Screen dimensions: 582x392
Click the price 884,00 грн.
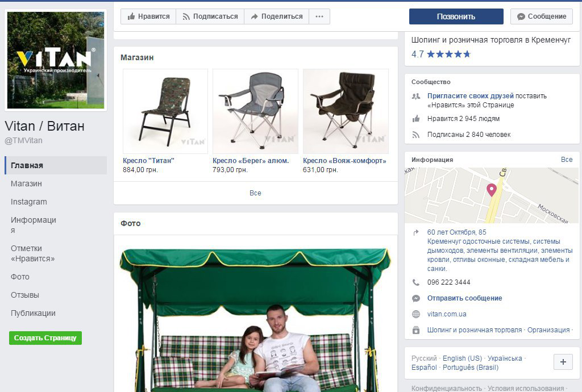pos(140,170)
